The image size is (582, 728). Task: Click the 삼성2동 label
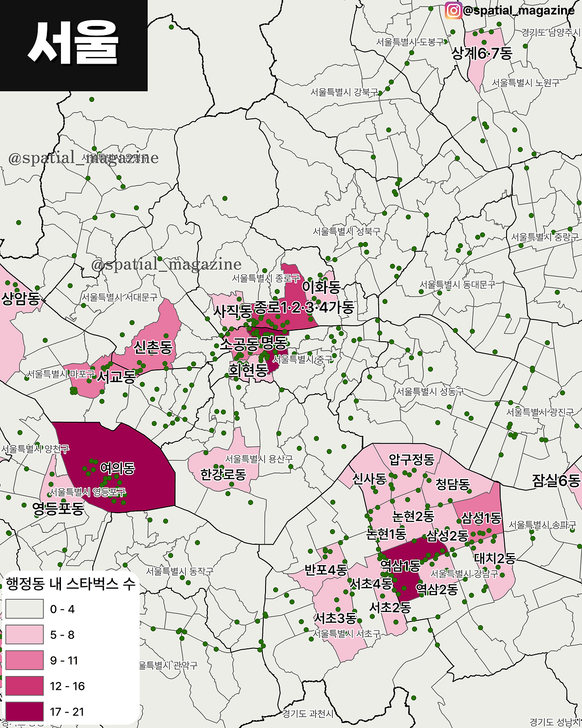point(447,536)
